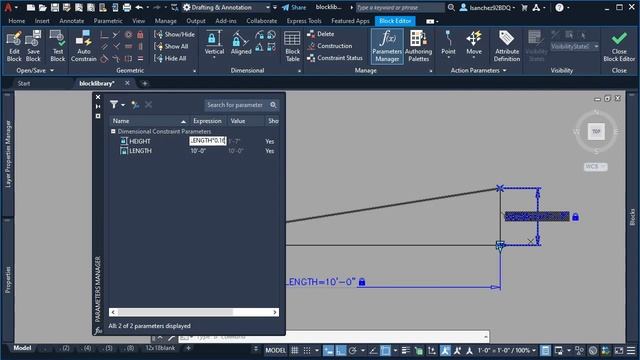Click the Save Block icon
The image size is (640, 360).
pos(33,46)
